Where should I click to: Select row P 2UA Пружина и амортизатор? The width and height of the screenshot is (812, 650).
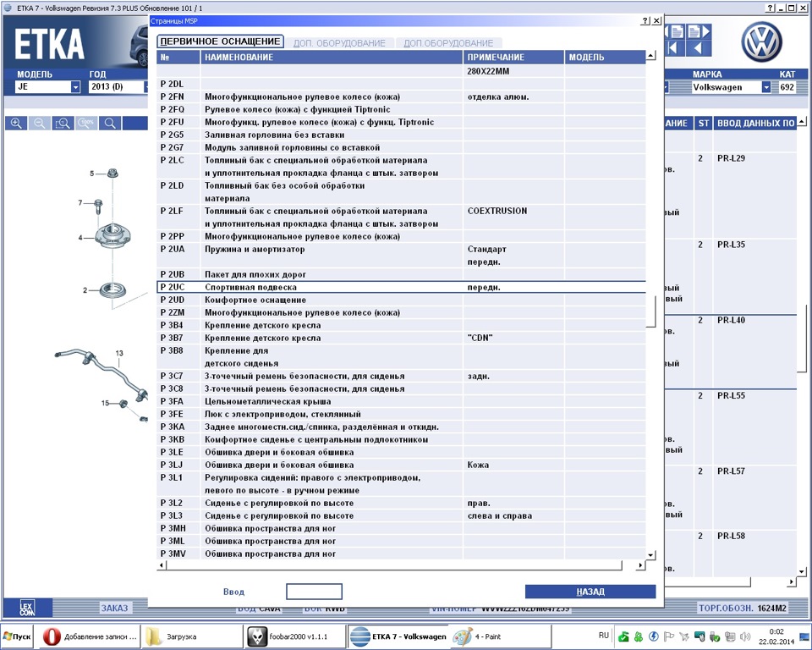pyautogui.click(x=401, y=255)
